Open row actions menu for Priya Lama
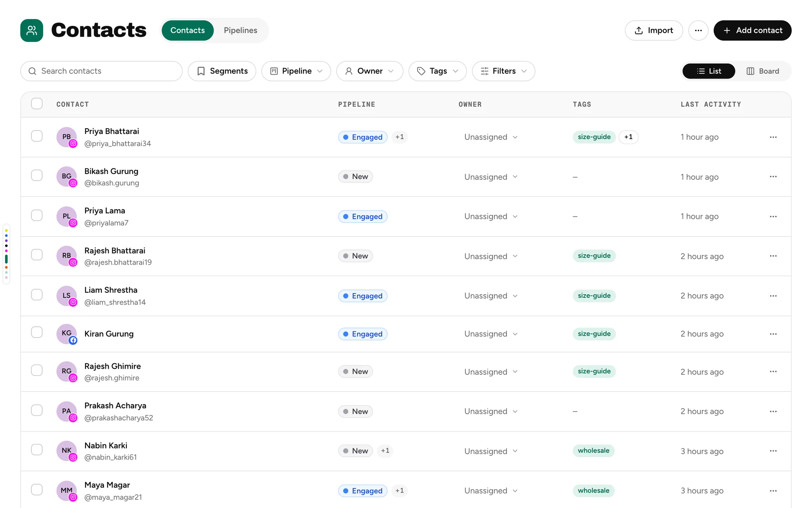Viewport: 812px width, 508px height. [x=773, y=216]
